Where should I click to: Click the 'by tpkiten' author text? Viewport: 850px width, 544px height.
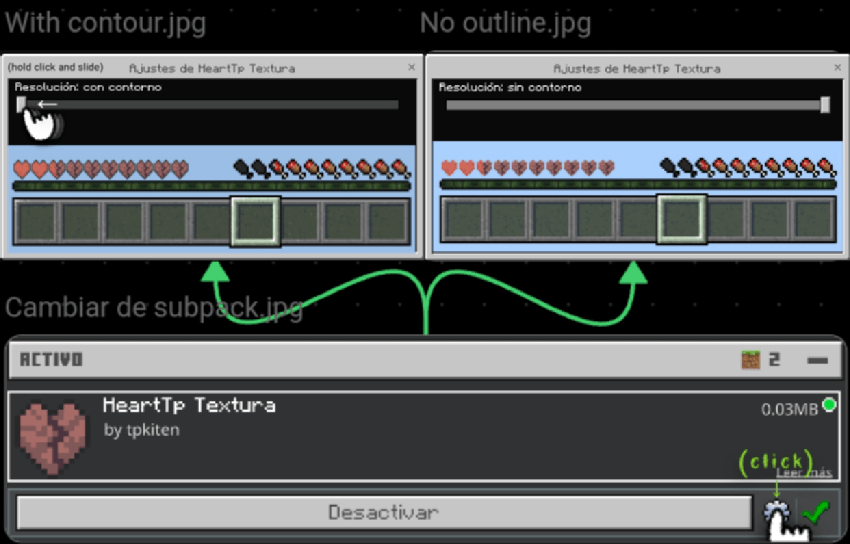pos(141,430)
